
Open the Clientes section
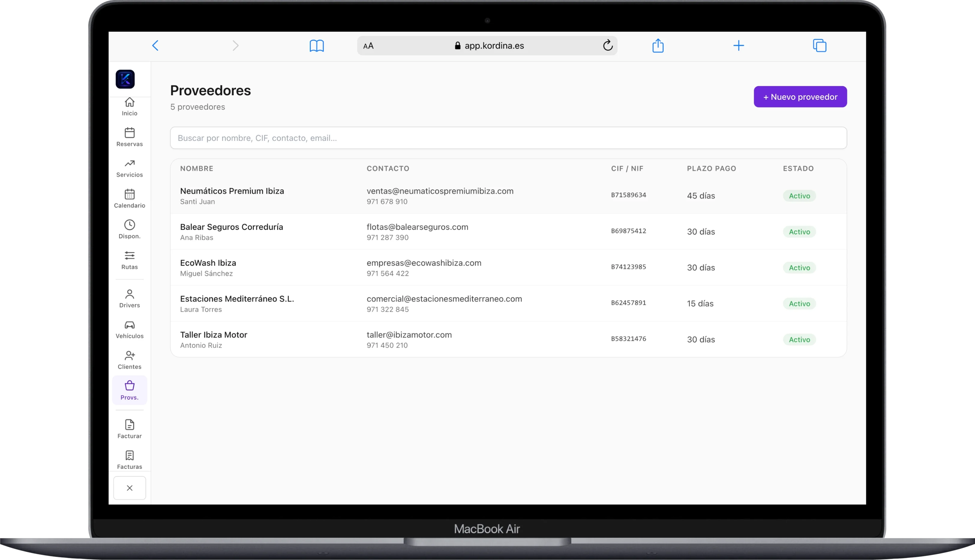130,360
